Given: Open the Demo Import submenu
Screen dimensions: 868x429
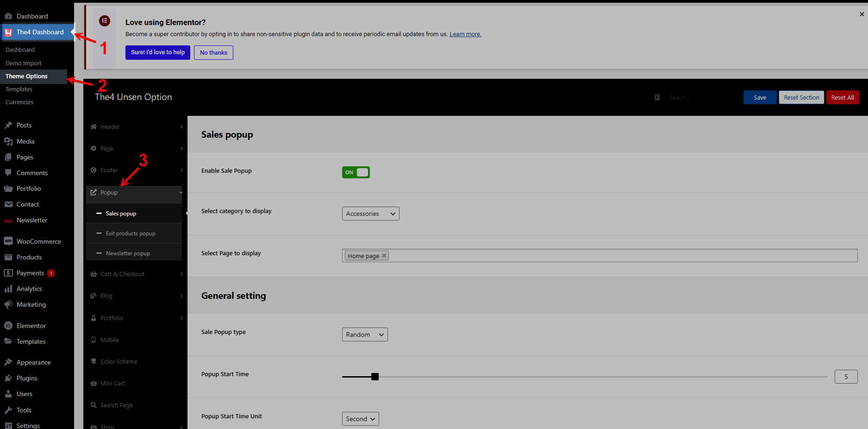Looking at the screenshot, I should coord(24,63).
